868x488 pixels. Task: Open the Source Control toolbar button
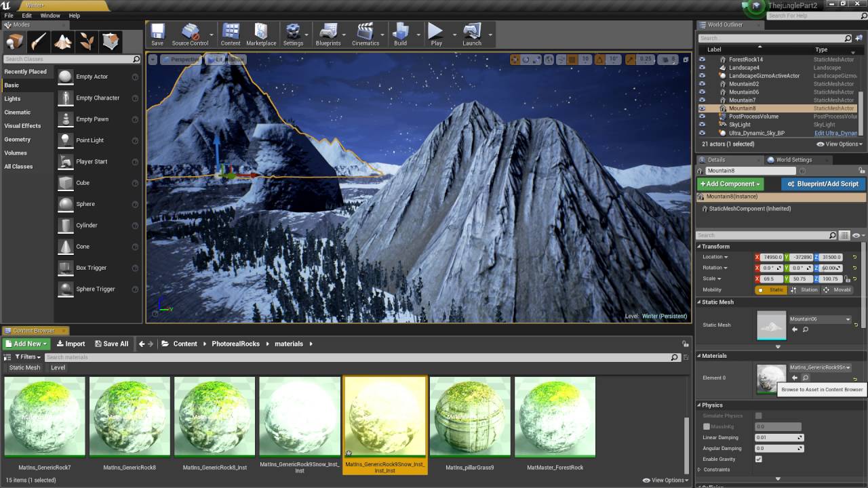pyautogui.click(x=190, y=35)
